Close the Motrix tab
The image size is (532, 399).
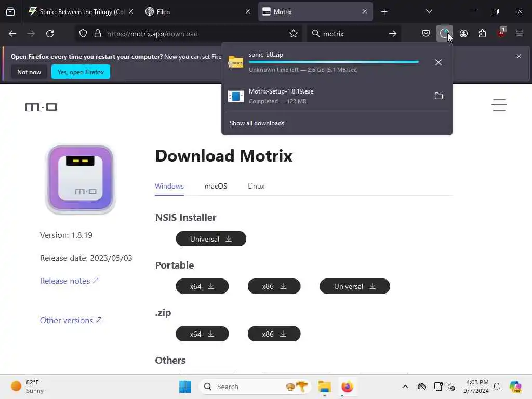pyautogui.click(x=364, y=11)
